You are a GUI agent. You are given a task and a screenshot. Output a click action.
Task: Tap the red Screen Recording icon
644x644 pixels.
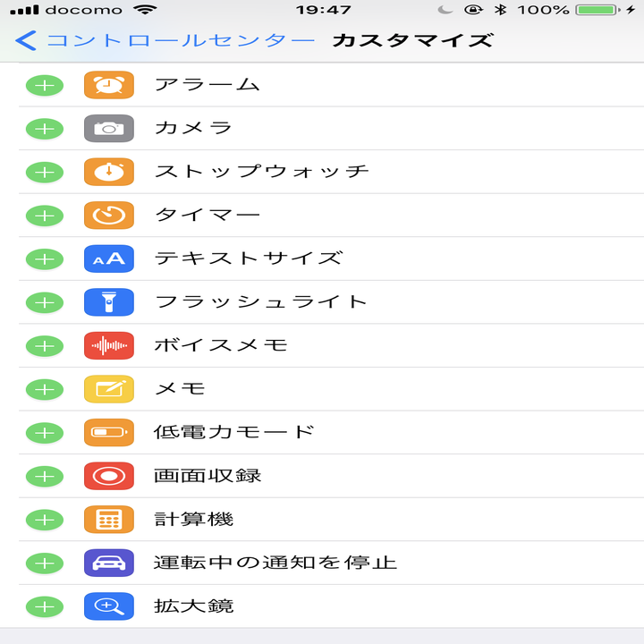click(x=109, y=476)
